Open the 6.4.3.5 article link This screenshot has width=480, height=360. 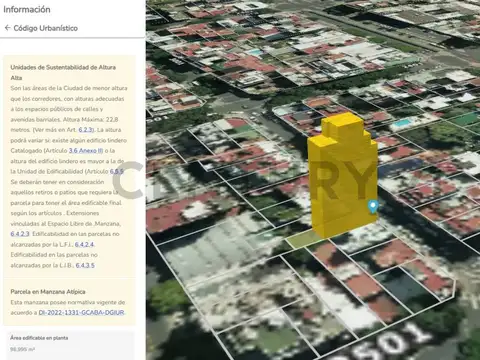point(85,265)
